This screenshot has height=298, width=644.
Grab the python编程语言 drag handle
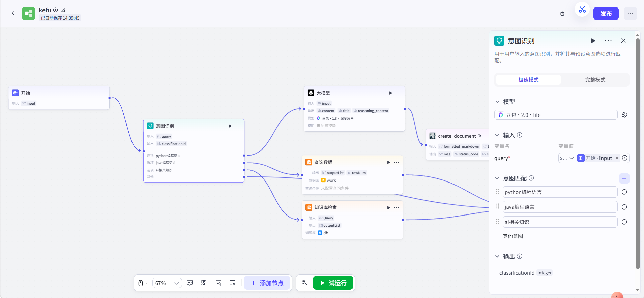[498, 191]
